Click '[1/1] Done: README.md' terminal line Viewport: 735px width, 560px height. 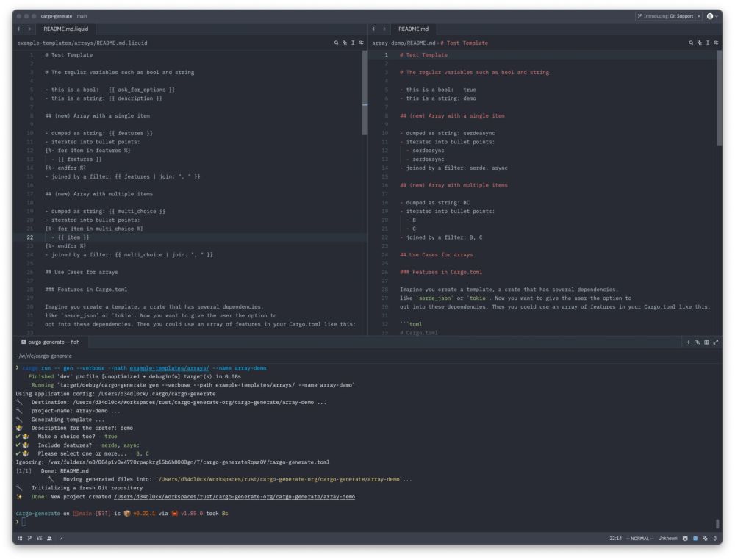(x=52, y=471)
